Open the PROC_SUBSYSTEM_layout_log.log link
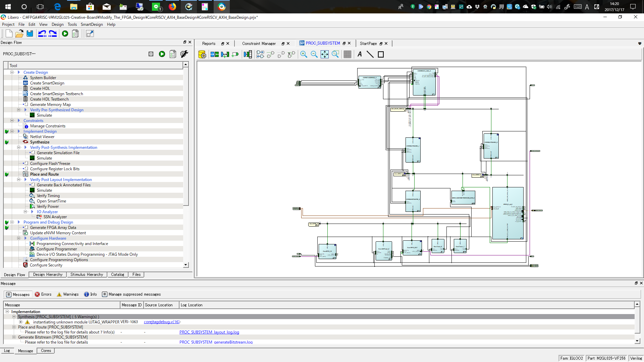 [x=209, y=332]
